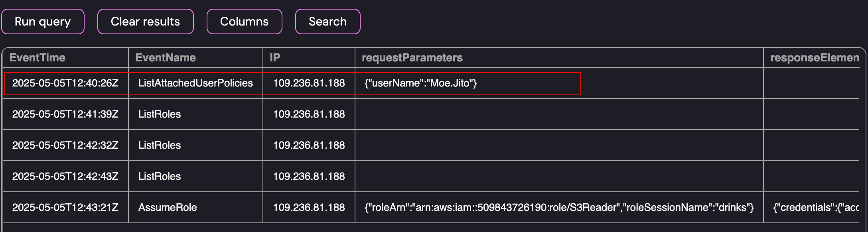Click the 2025-05-05T12:41:39Z timestamp cell
The image size is (868, 232).
click(65, 114)
